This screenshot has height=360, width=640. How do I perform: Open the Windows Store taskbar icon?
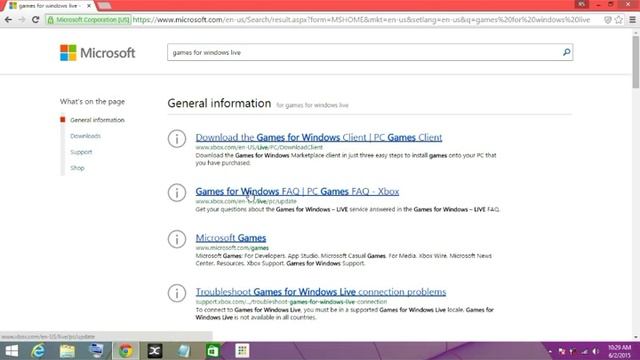213,351
